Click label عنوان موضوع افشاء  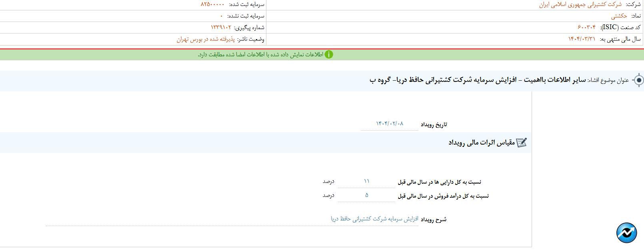(608, 80)
